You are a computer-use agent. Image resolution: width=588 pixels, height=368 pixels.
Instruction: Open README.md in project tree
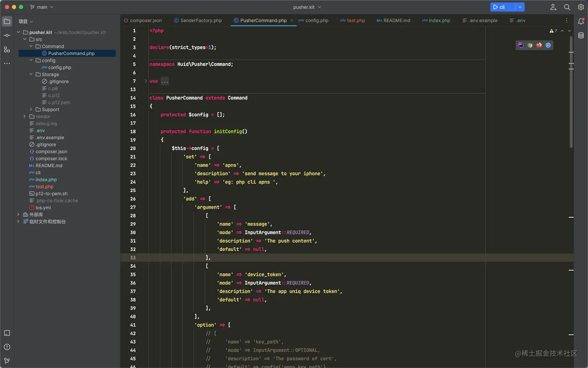45,166
